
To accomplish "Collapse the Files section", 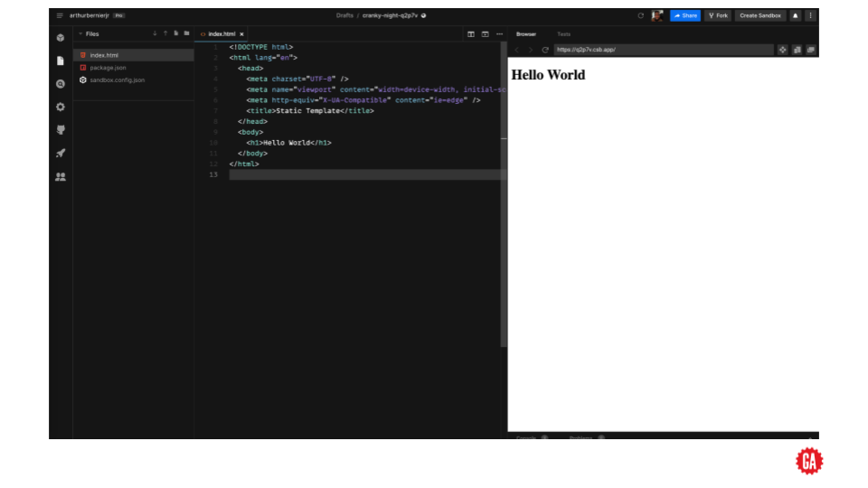I will click(x=80, y=33).
